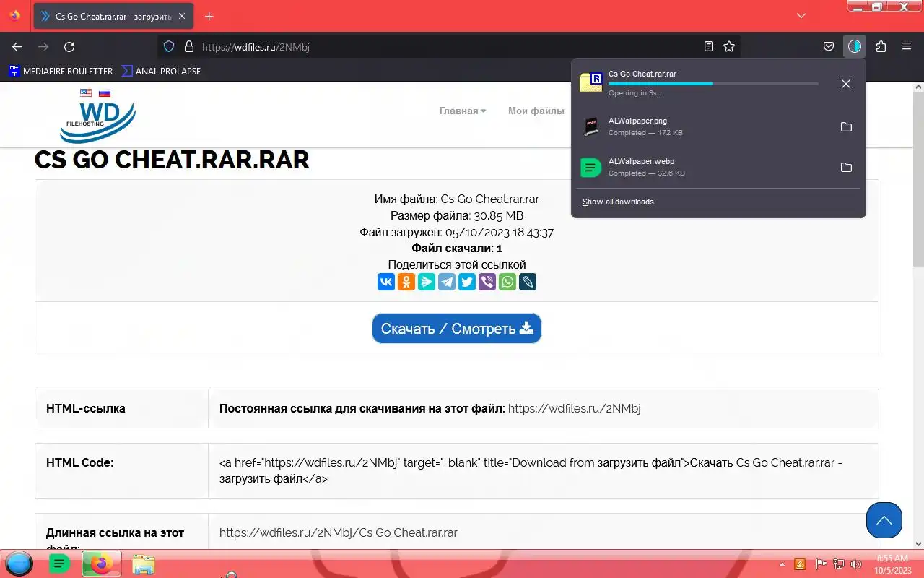Open the Windows Start orb
The width and height of the screenshot is (924, 578).
click(x=19, y=564)
